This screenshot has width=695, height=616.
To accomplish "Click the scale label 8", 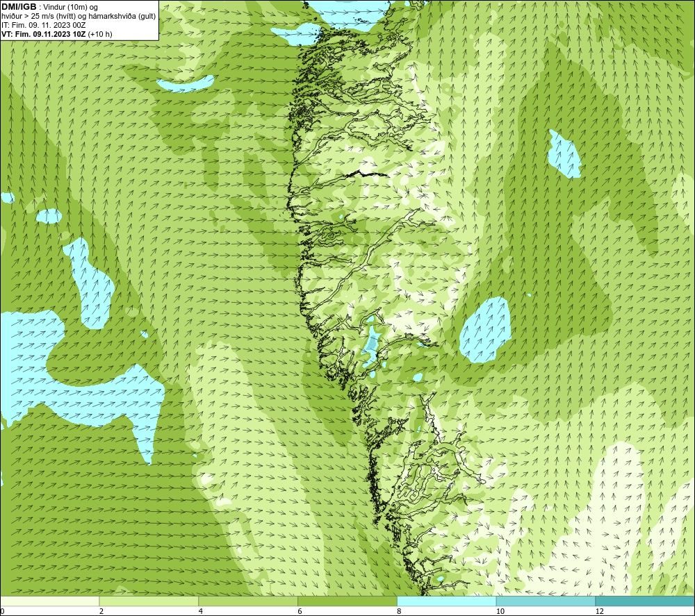I will tap(400, 611).
